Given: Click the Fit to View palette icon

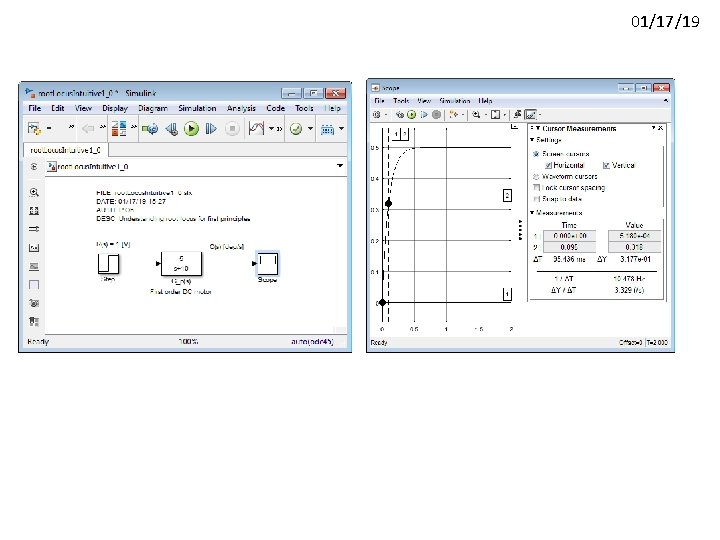Looking at the screenshot, I should point(34,211).
